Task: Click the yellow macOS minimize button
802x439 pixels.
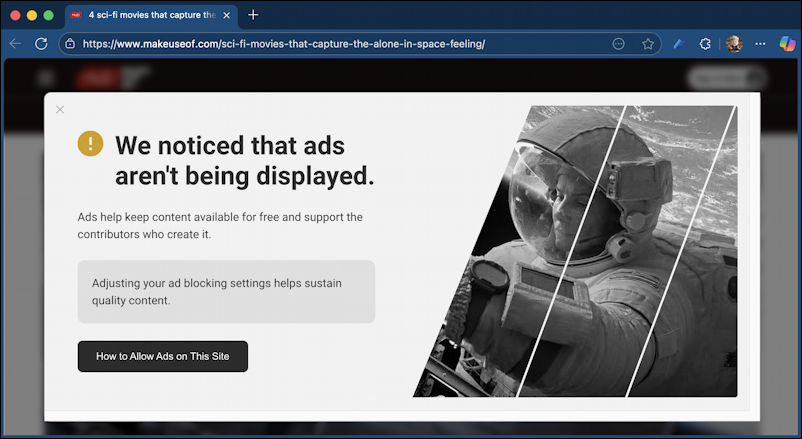Action: pos(32,15)
